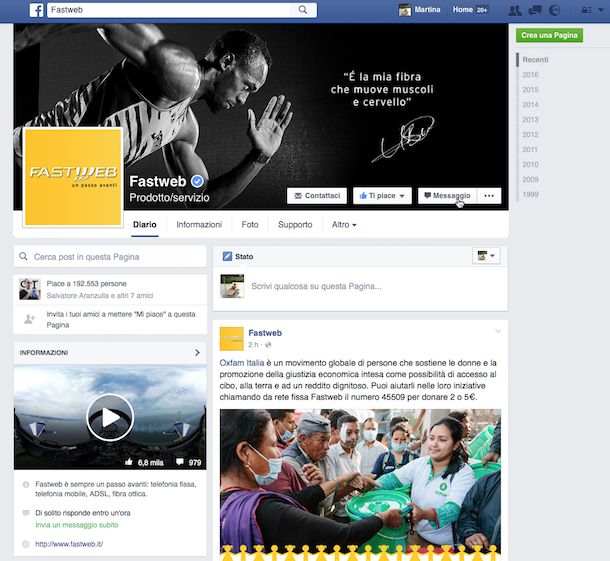Jump to Recenti in timeline
Screen dimensions: 610x561
[535, 60]
